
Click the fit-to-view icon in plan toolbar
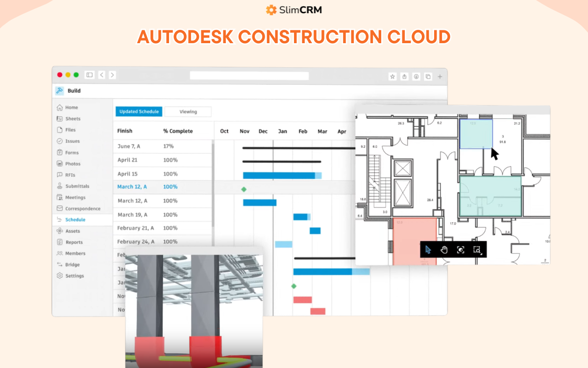click(461, 250)
